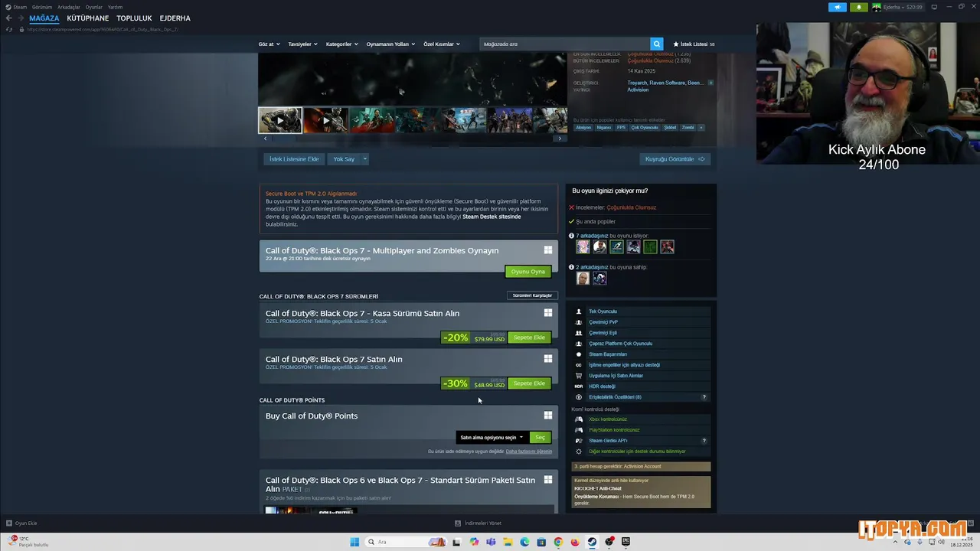Open Epic Games Launcher from taskbar
Screen dimensions: 980x551
(626, 542)
